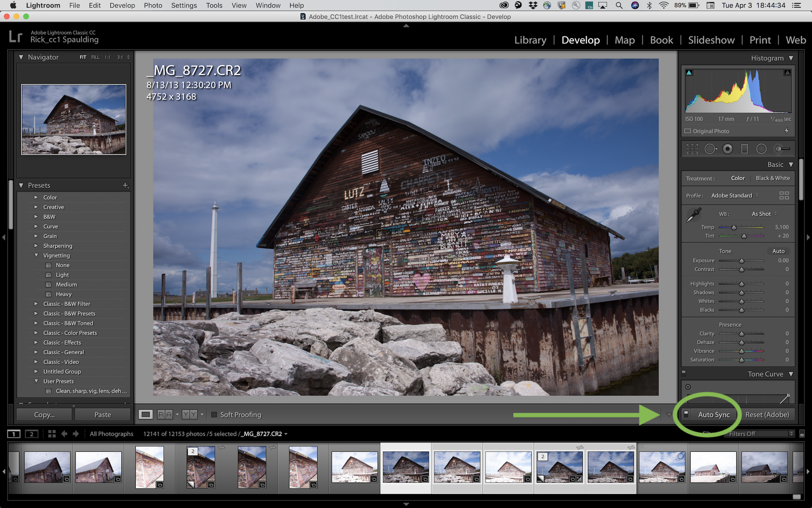Select the Medium vignetting preset
The image size is (812, 508).
[x=66, y=284]
